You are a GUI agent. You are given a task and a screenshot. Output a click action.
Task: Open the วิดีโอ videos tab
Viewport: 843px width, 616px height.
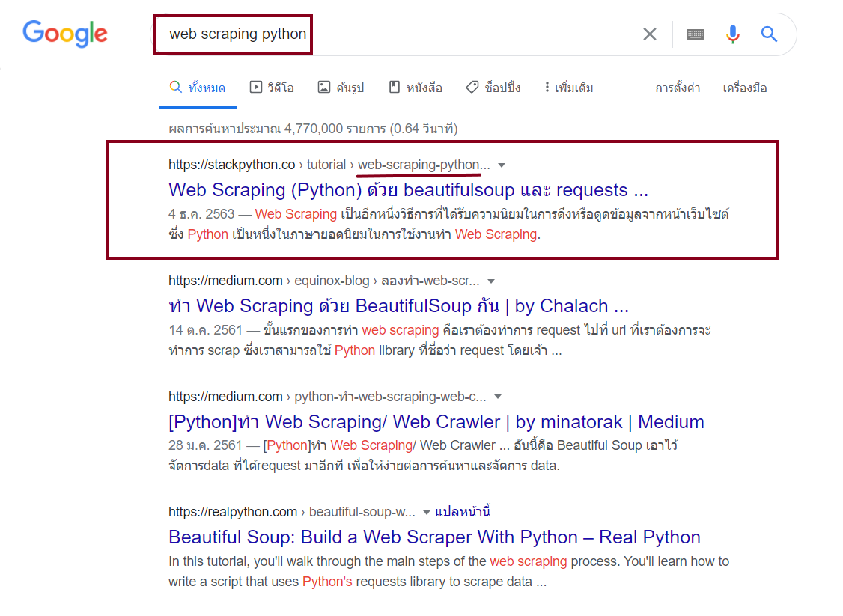tap(272, 88)
